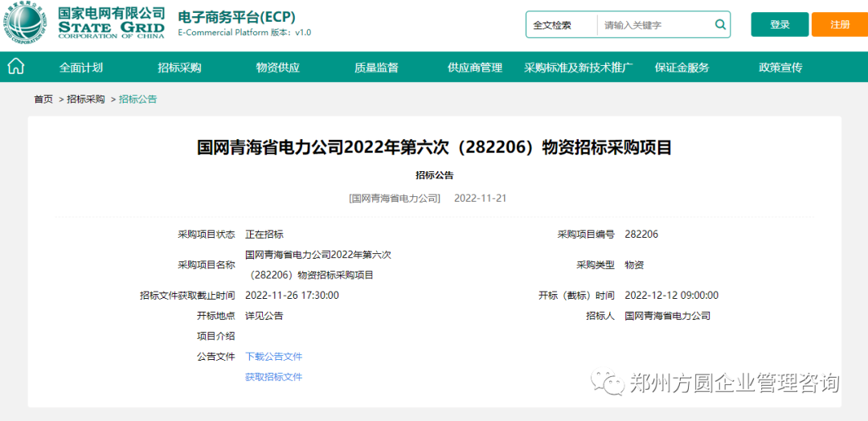
Task: Click the 采购类型 value 物资
Action: coord(634,265)
